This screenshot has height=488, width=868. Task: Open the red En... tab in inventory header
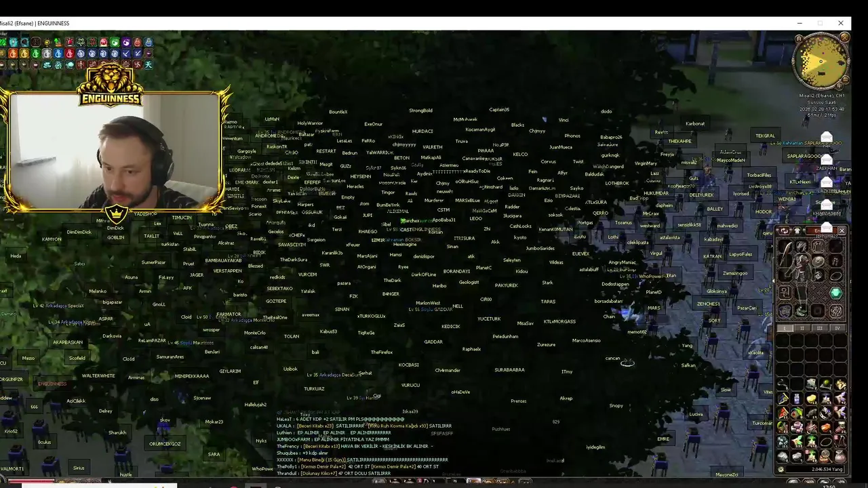(x=821, y=230)
